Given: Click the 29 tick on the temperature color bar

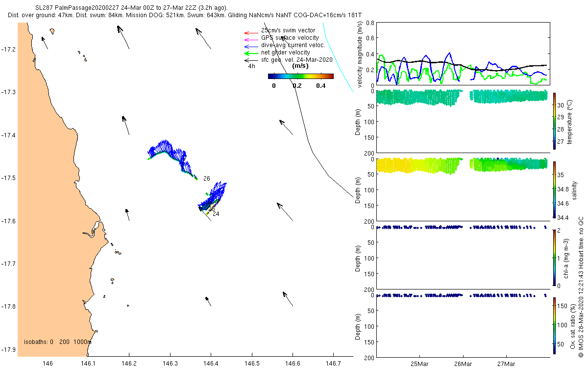Looking at the screenshot, I should 561,117.
